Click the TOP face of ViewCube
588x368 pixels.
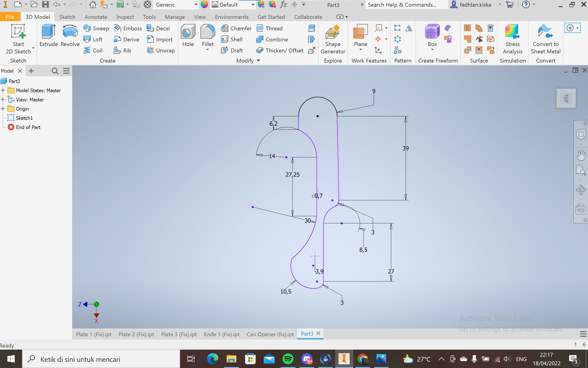pos(566,98)
